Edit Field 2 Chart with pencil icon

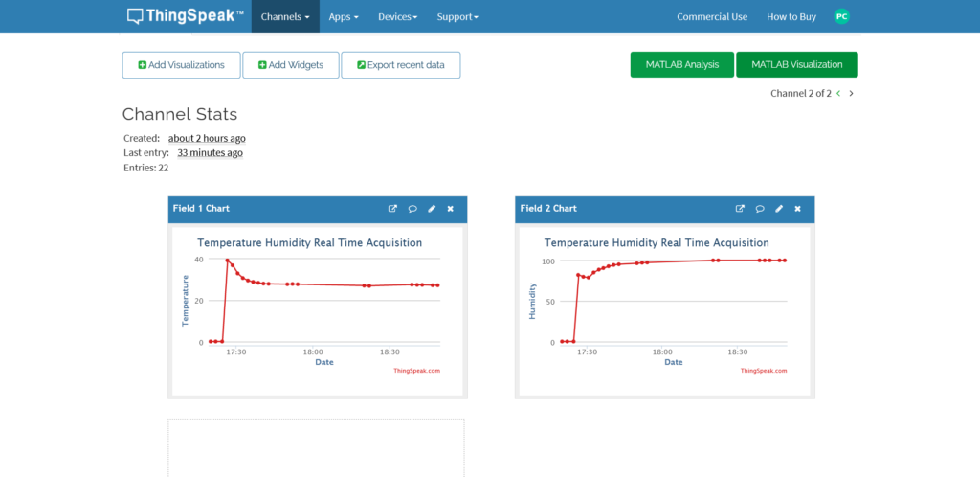tap(779, 209)
